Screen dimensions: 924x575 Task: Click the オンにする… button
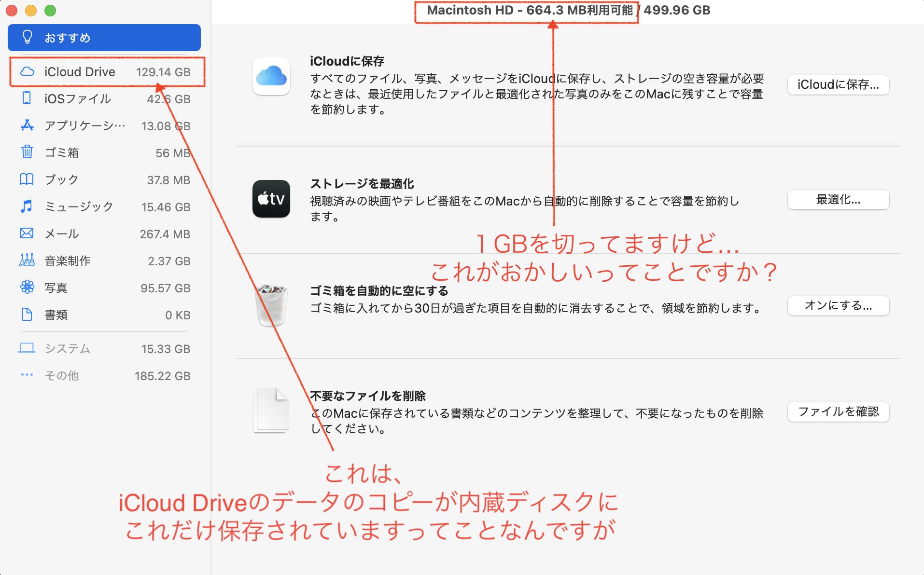(839, 306)
